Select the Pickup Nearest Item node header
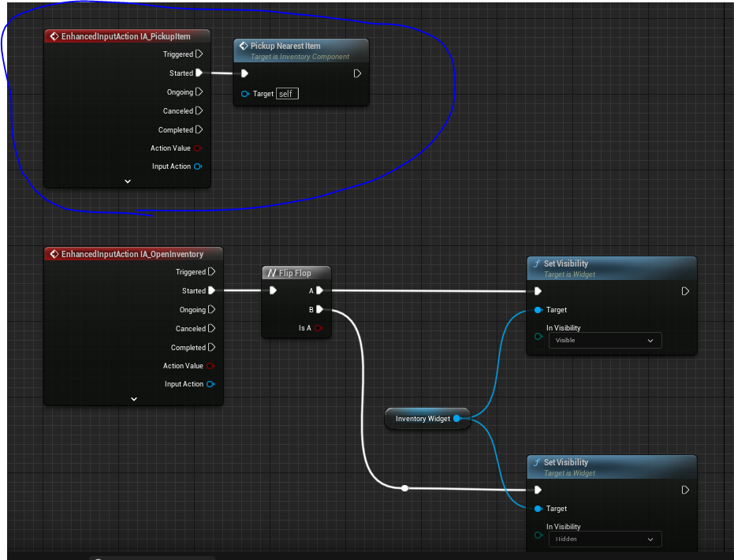 [301, 50]
